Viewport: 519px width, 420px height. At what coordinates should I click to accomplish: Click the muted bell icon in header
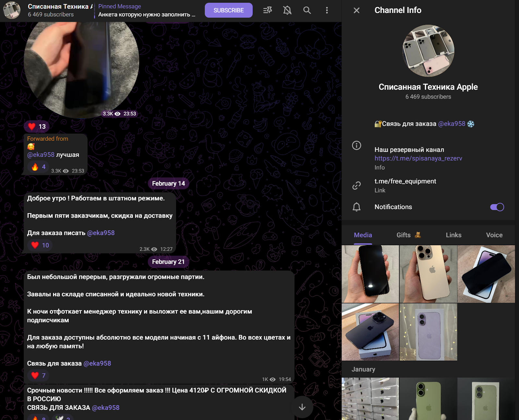tap(287, 10)
